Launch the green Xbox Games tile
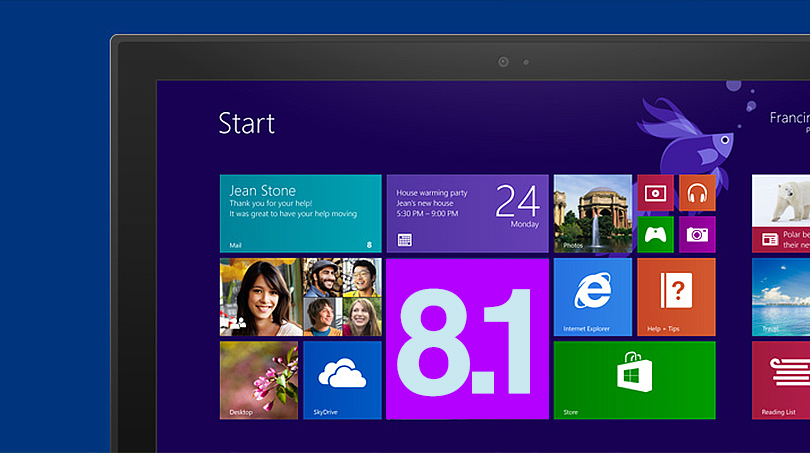810x453 pixels. pos(655,235)
